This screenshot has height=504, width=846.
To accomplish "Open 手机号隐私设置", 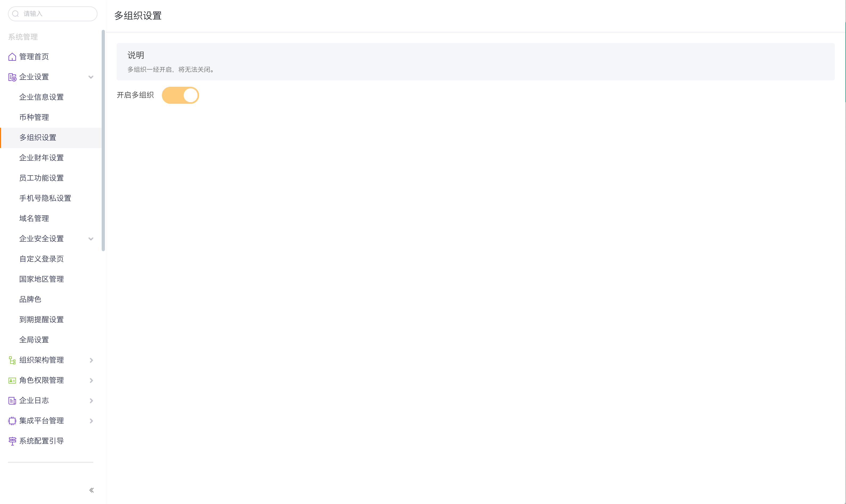I will 51,198.
